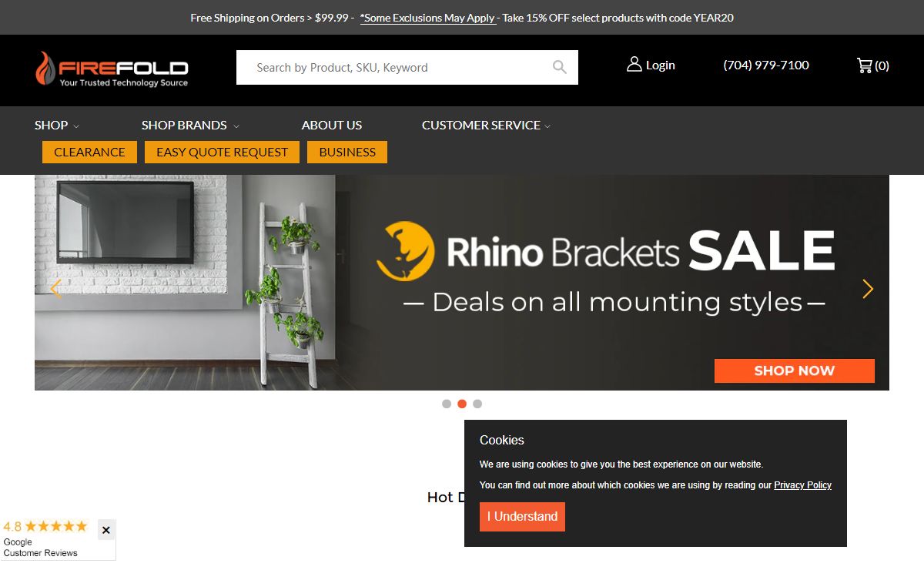Click the I Understand cookie button
This screenshot has height=570, width=924.
click(x=522, y=517)
